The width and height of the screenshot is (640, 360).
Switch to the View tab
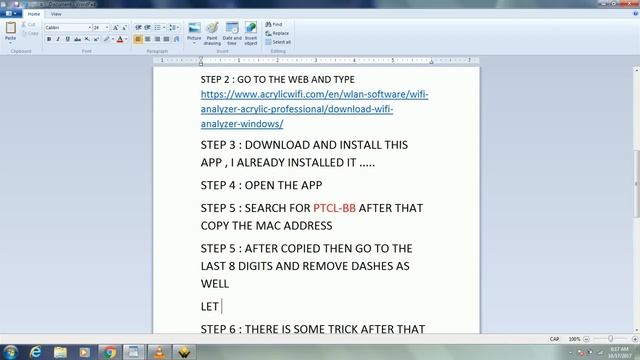pyautogui.click(x=56, y=14)
